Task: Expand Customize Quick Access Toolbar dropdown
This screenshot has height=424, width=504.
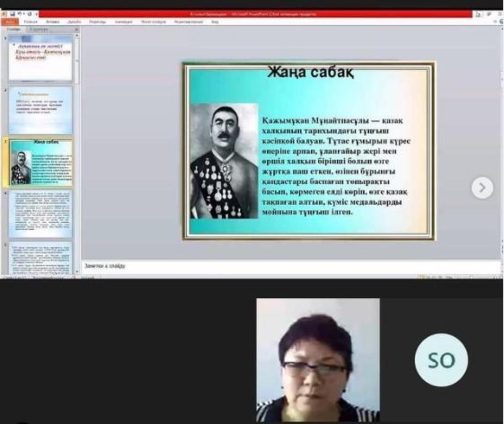Action: click(x=36, y=14)
